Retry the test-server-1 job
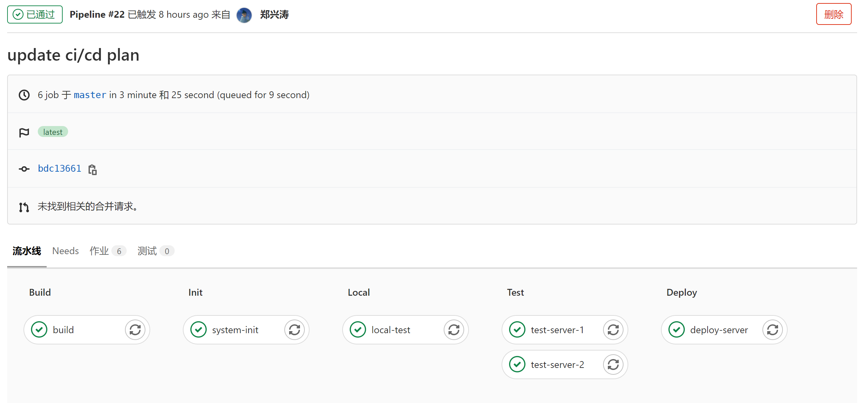 point(613,330)
